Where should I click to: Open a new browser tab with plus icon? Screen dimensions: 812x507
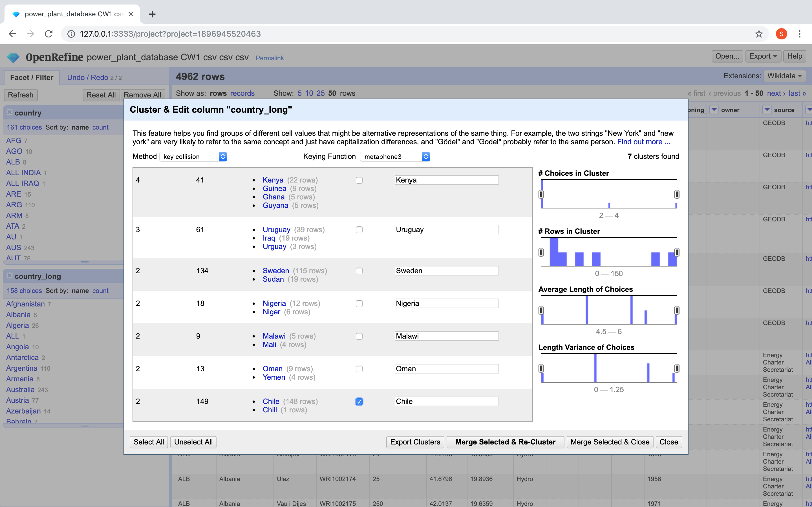coord(152,14)
